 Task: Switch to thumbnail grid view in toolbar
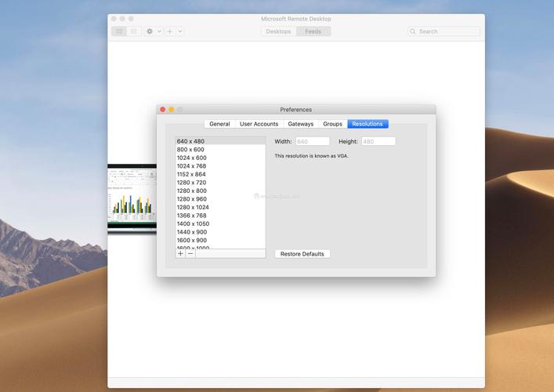(119, 31)
